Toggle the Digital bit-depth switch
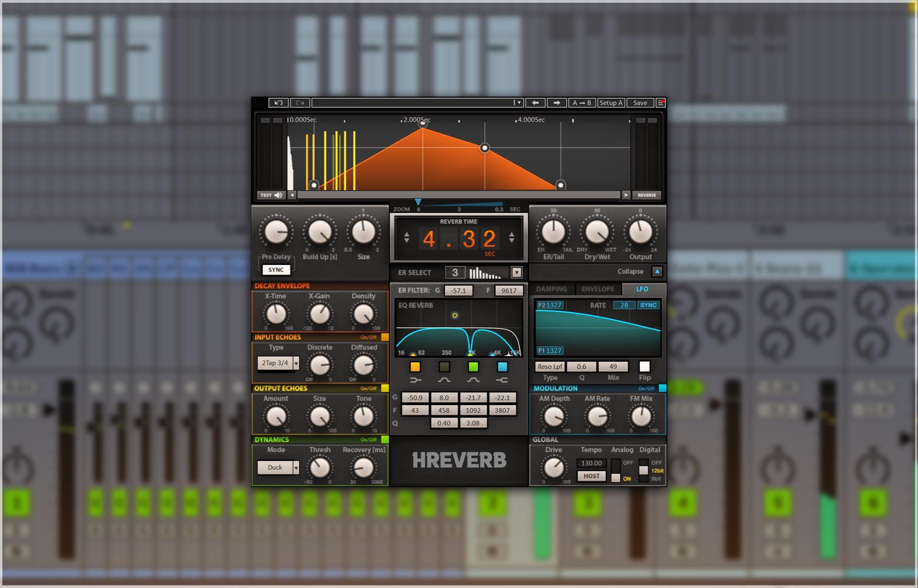The image size is (918, 588). [644, 471]
